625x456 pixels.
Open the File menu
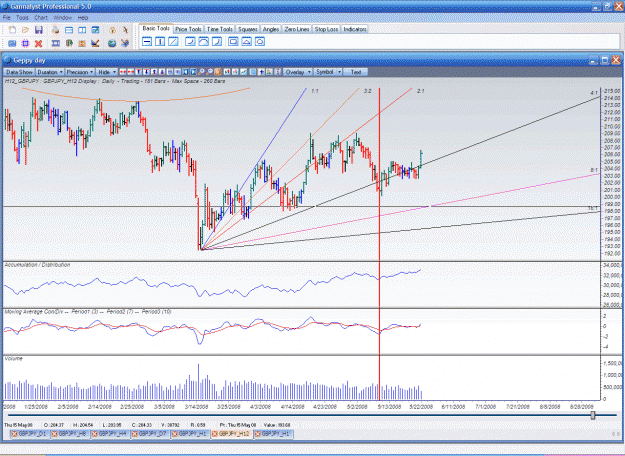[6, 18]
